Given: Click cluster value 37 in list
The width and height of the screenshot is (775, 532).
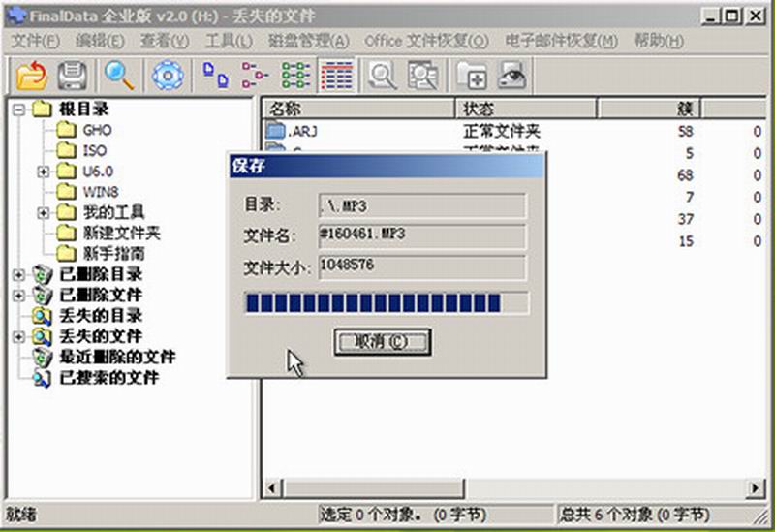Looking at the screenshot, I should [x=686, y=219].
